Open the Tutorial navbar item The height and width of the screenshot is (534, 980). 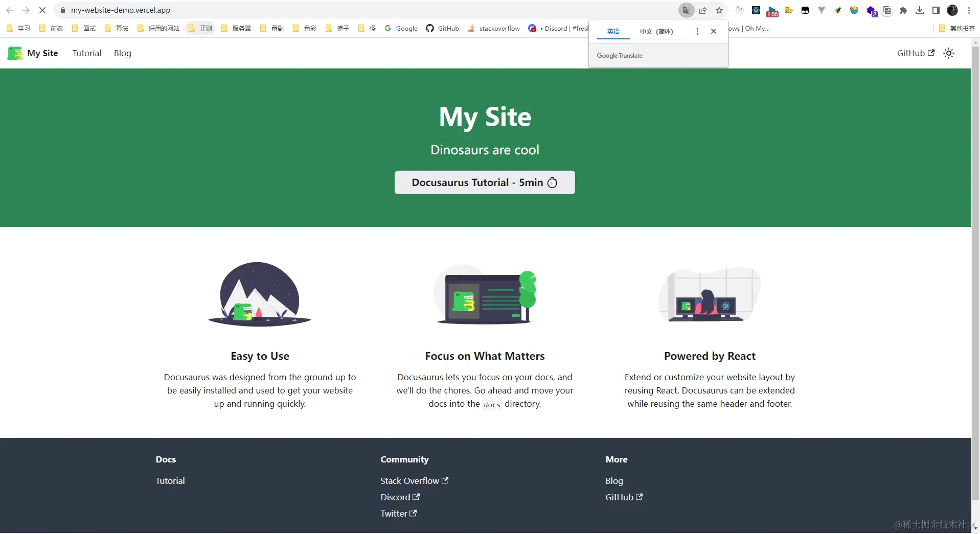(87, 53)
